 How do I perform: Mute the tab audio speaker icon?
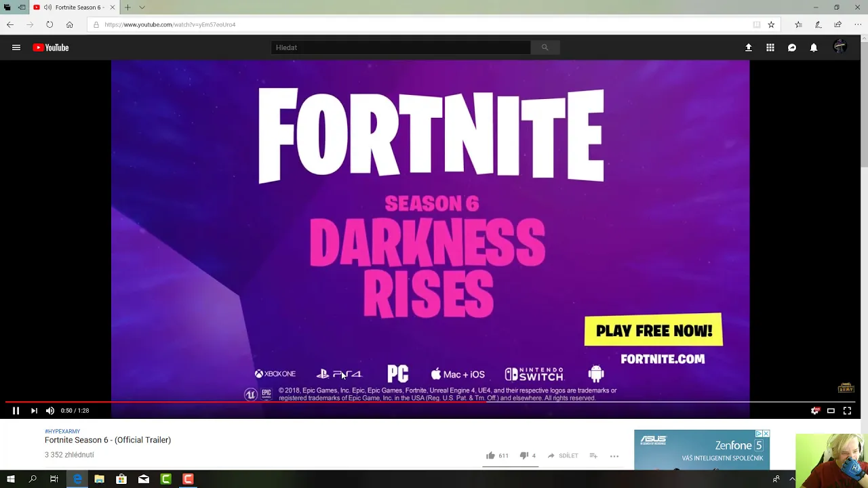pyautogui.click(x=47, y=7)
